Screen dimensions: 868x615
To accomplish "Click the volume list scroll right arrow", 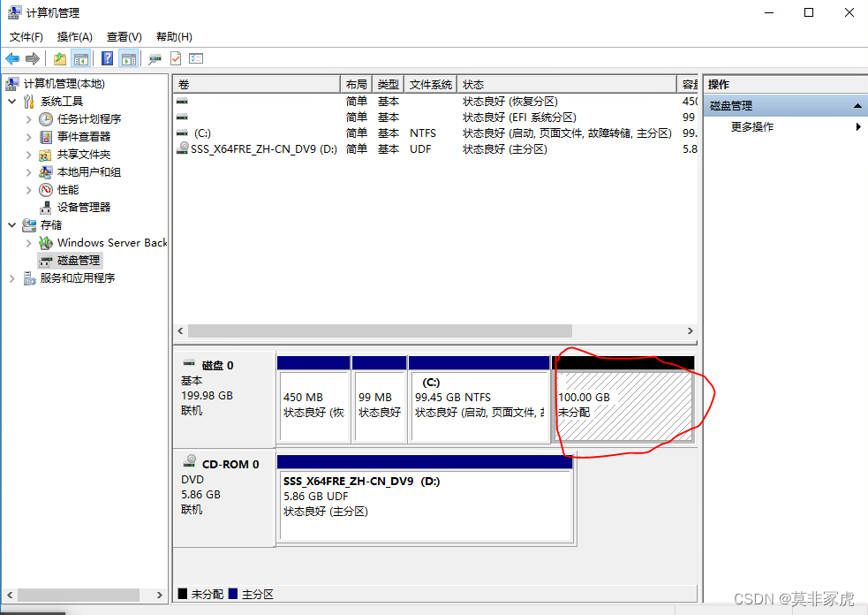I will tap(690, 330).
